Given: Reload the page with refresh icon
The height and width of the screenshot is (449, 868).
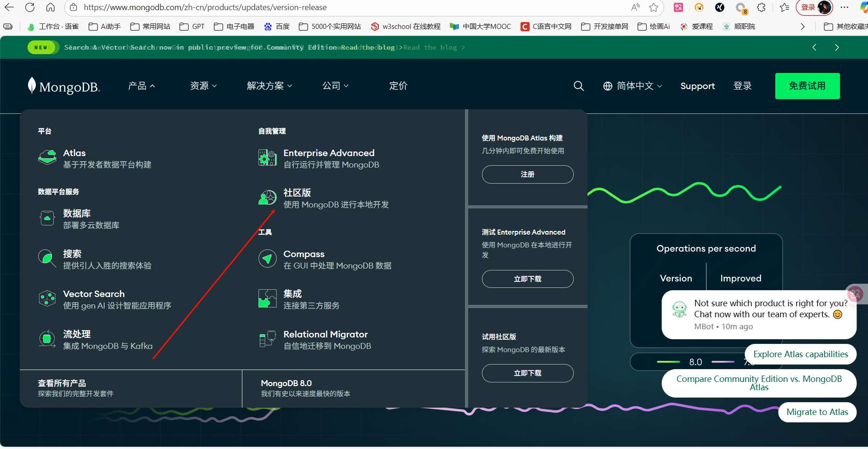Looking at the screenshot, I should pyautogui.click(x=30, y=7).
